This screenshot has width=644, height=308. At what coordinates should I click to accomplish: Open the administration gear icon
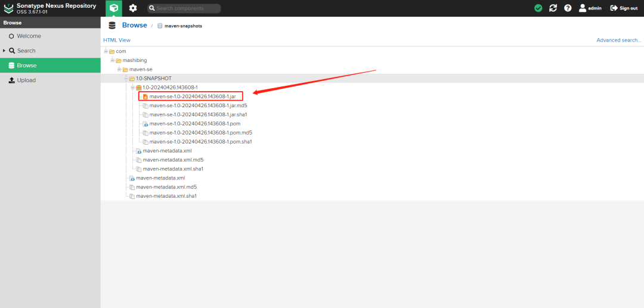click(x=132, y=8)
